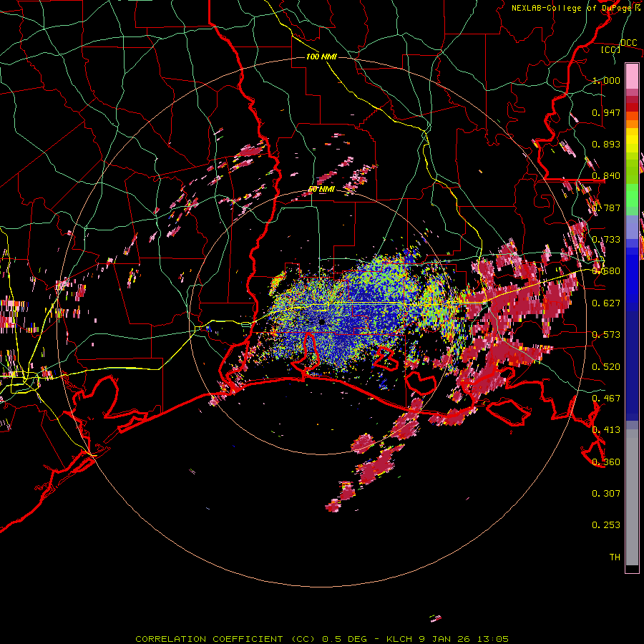Image resolution: width=644 pixels, height=644 pixels.
Task: Pick the light pink color bar segment
Action: click(x=632, y=77)
